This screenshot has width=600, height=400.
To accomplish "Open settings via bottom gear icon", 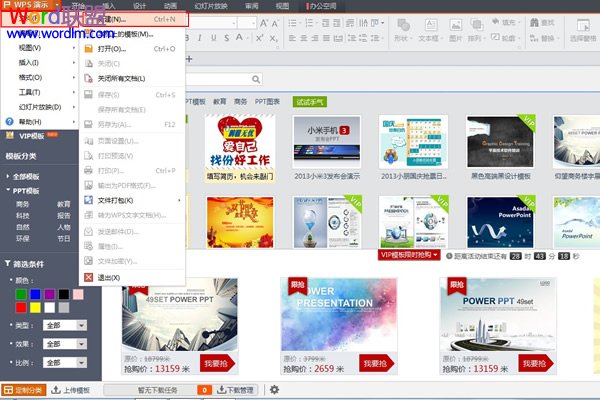I will click(x=274, y=390).
